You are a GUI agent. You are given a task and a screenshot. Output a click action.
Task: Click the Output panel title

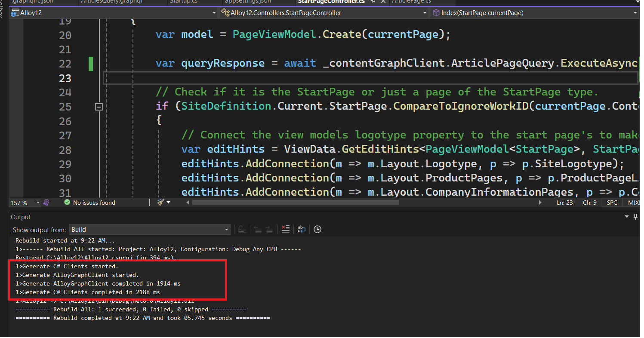pyautogui.click(x=21, y=217)
